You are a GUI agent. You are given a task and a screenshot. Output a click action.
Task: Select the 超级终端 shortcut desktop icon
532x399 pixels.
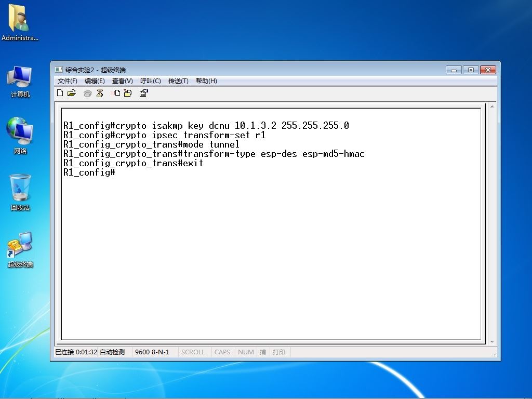[20, 250]
